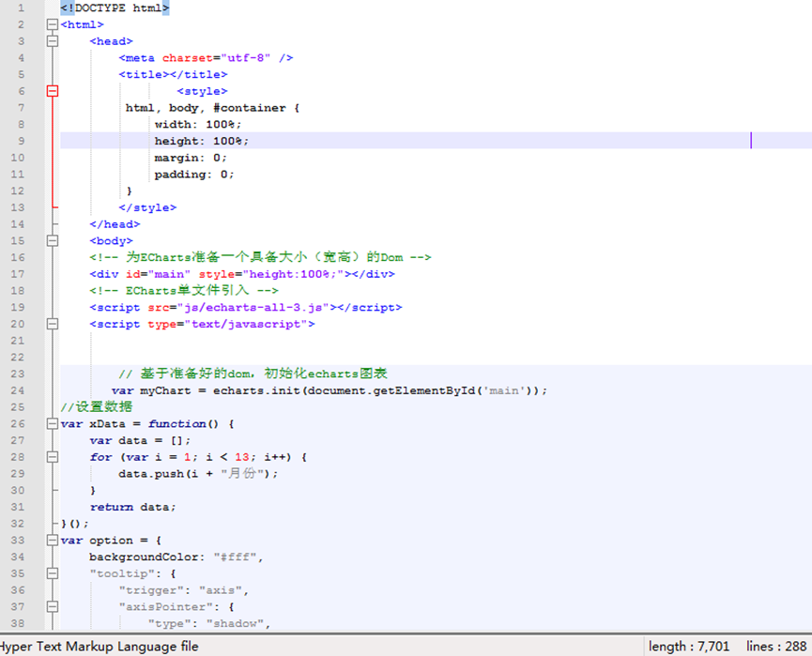Viewport: 812px width, 656px height.
Task: Collapse the red style fold marker on line 6
Action: (53, 91)
